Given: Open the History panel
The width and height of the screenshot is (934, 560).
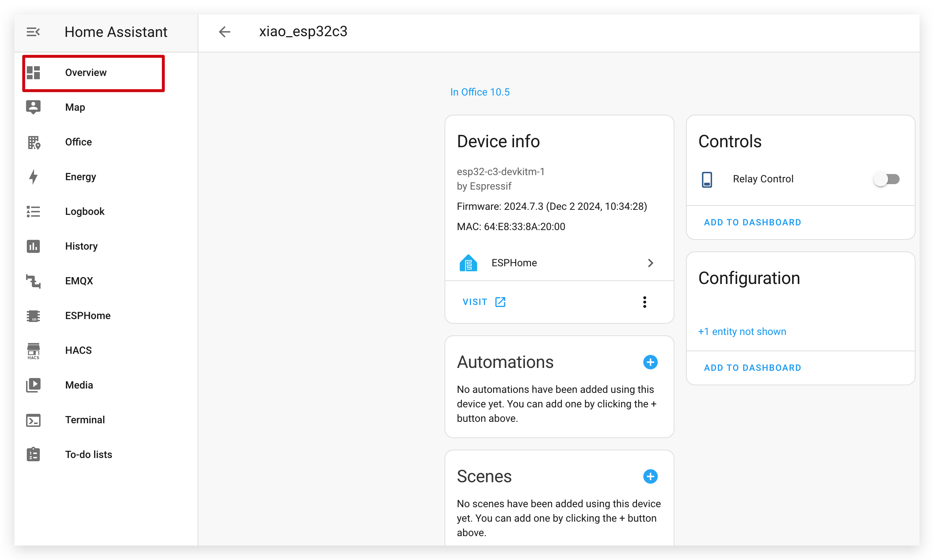Looking at the screenshot, I should click(106, 246).
